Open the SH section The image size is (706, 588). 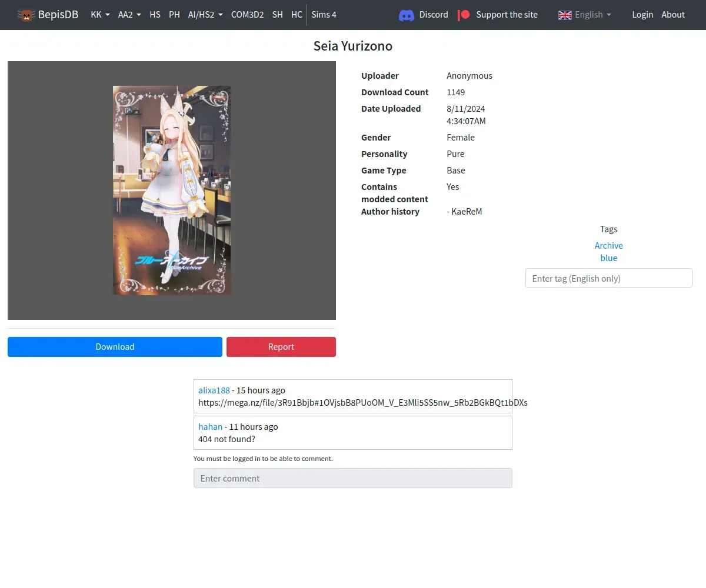pos(277,15)
